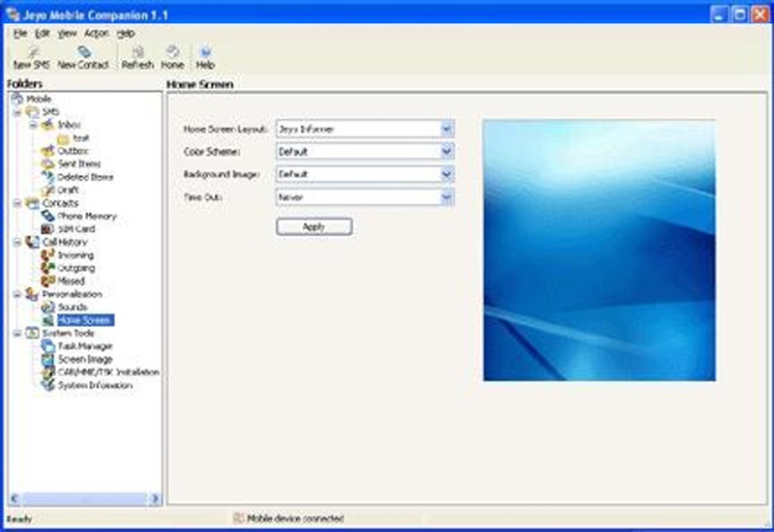Collapse the Call History tree node
The image size is (774, 532).
[17, 242]
